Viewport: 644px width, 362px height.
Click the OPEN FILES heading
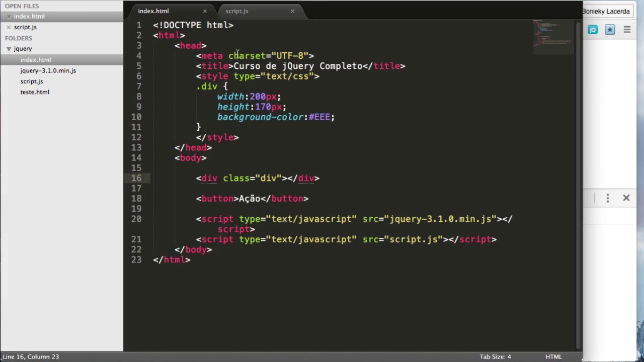[22, 6]
